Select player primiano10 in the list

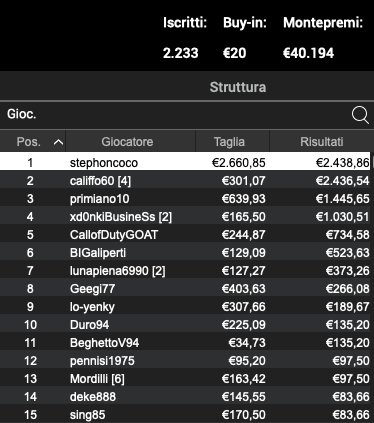tap(185, 199)
